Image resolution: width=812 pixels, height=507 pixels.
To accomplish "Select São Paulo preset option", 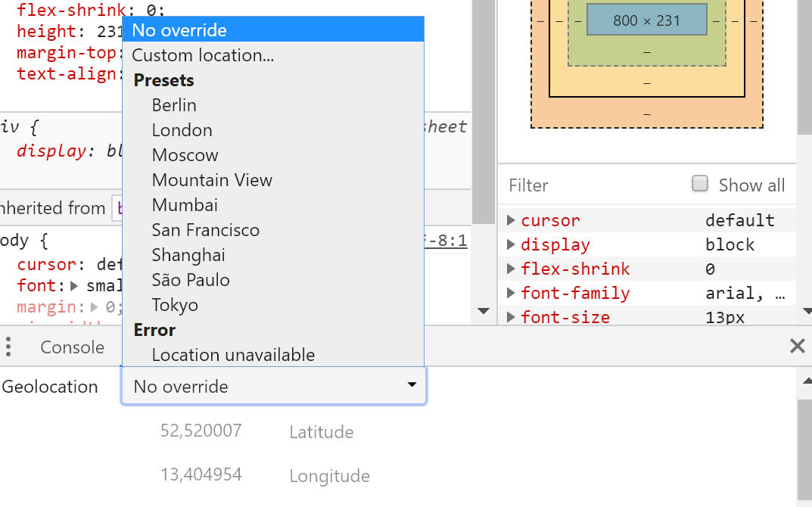I will pyautogui.click(x=191, y=280).
